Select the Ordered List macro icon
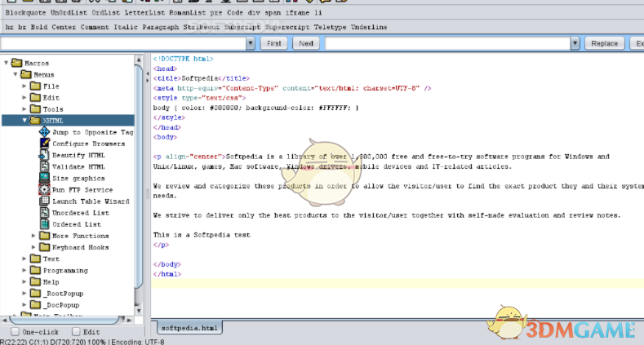Screen dimensions: 644x345 coord(44,223)
